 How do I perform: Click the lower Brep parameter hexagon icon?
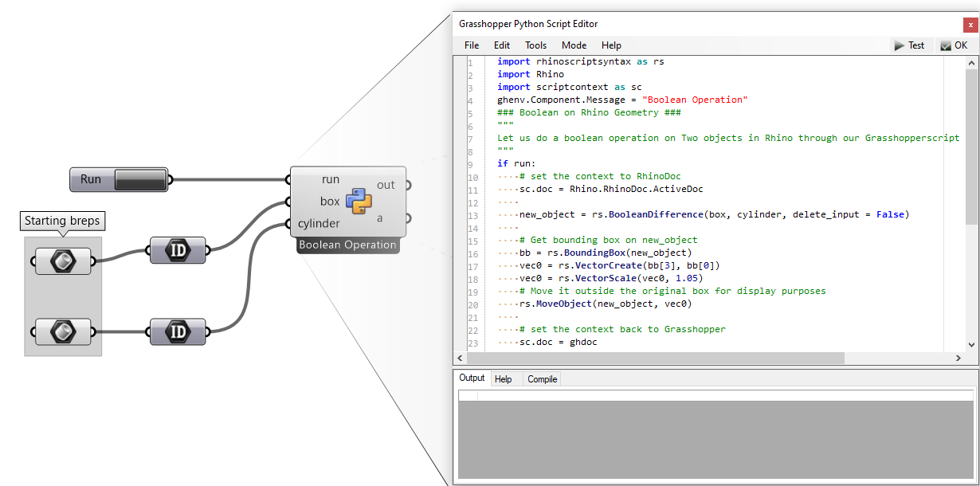click(x=62, y=331)
